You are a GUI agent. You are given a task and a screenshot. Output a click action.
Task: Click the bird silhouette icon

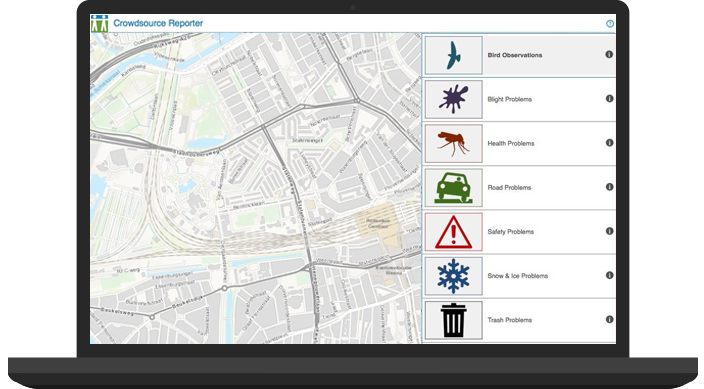coord(453,55)
